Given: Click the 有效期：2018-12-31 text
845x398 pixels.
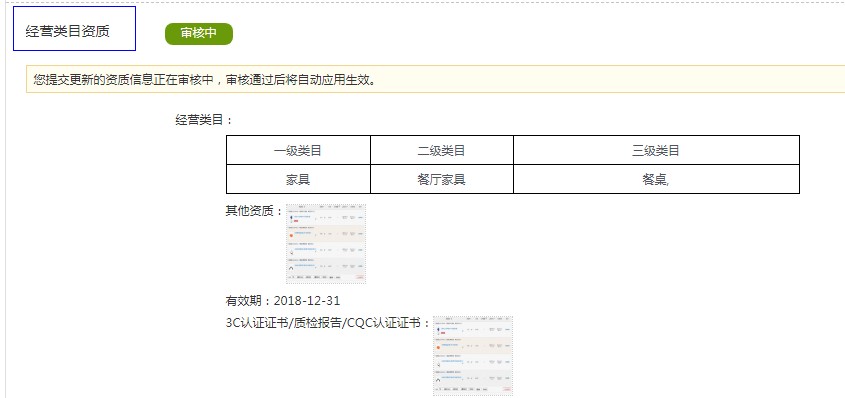Looking at the screenshot, I should coord(283,301).
